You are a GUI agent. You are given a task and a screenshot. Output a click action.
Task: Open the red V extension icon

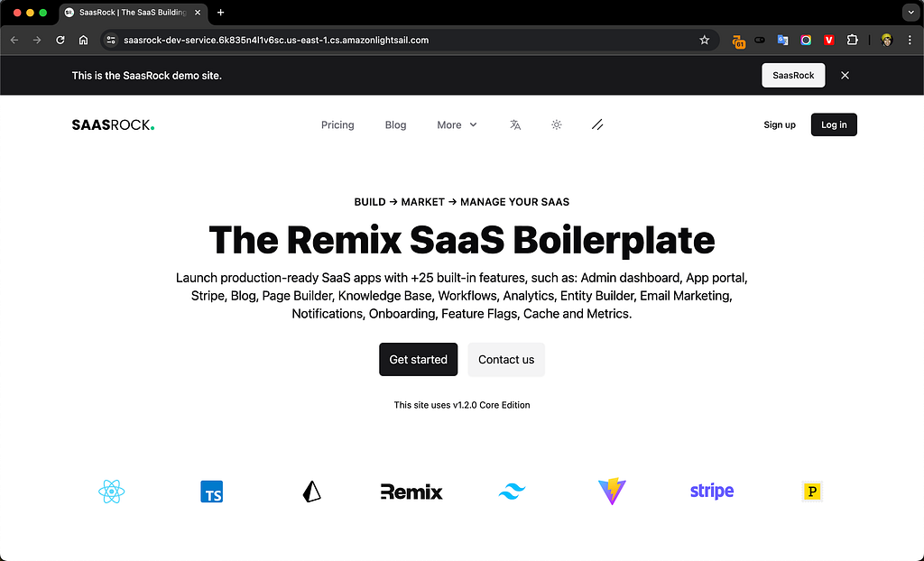[828, 40]
